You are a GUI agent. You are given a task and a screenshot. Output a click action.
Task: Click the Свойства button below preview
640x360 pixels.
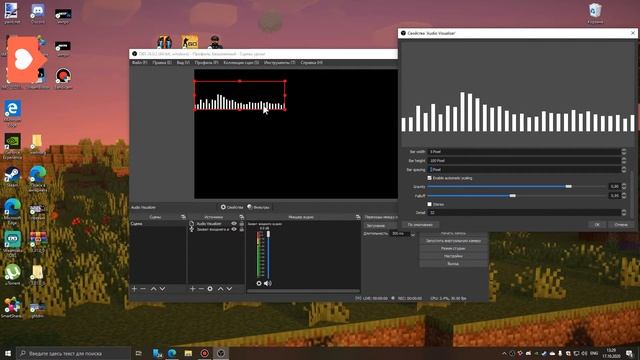point(232,207)
